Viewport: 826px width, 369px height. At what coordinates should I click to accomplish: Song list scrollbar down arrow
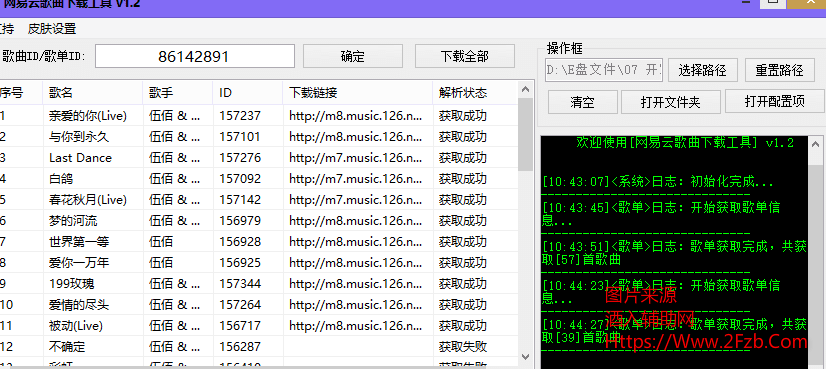click(525, 357)
